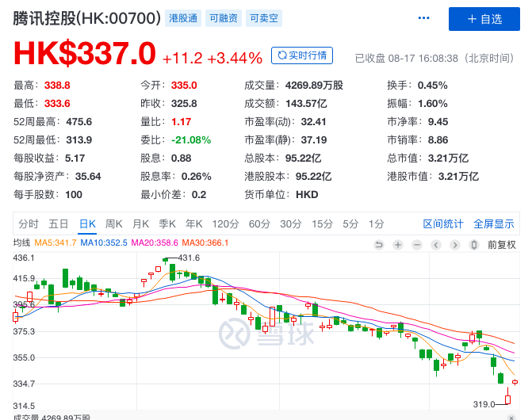The width and height of the screenshot is (532, 420).
Task: Switch to the 5分 chart tab
Action: click(x=350, y=224)
